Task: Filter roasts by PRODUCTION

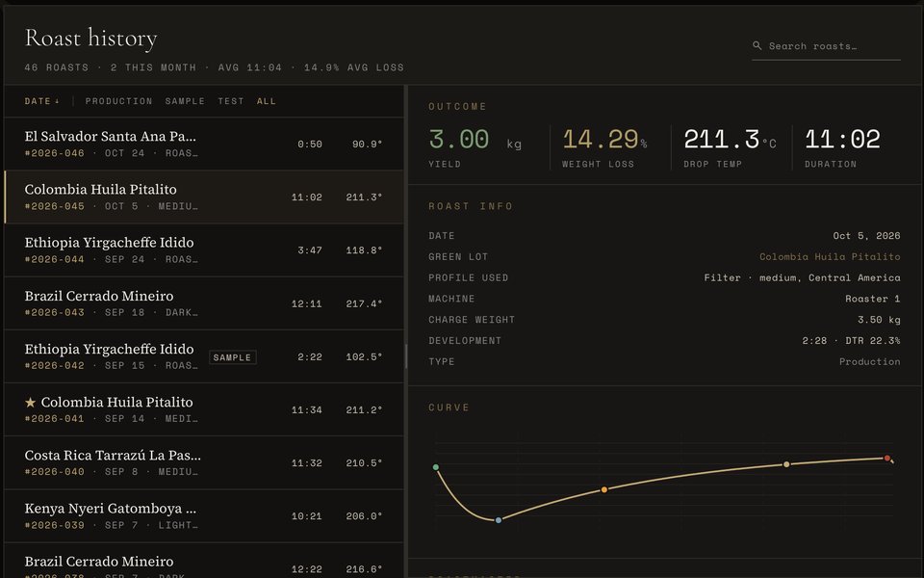Action: coord(118,101)
